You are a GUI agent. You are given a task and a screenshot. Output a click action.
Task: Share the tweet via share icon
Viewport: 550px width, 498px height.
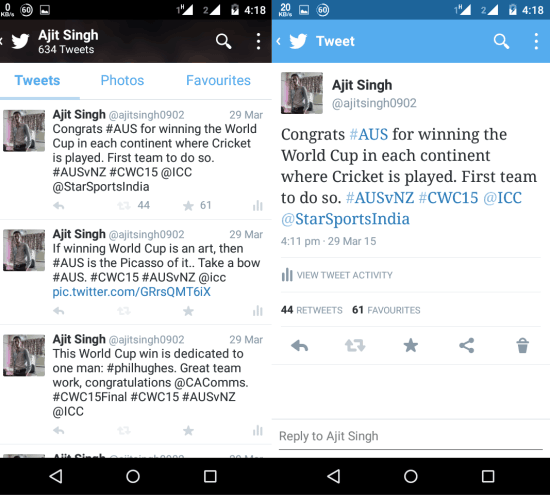[x=467, y=346]
